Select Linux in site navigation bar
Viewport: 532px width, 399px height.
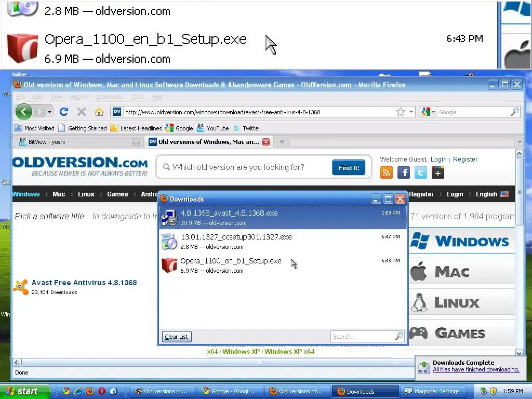point(86,194)
